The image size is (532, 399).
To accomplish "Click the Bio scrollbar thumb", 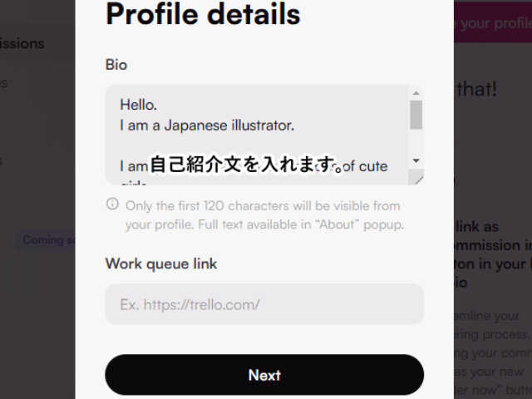I will pyautogui.click(x=416, y=115).
